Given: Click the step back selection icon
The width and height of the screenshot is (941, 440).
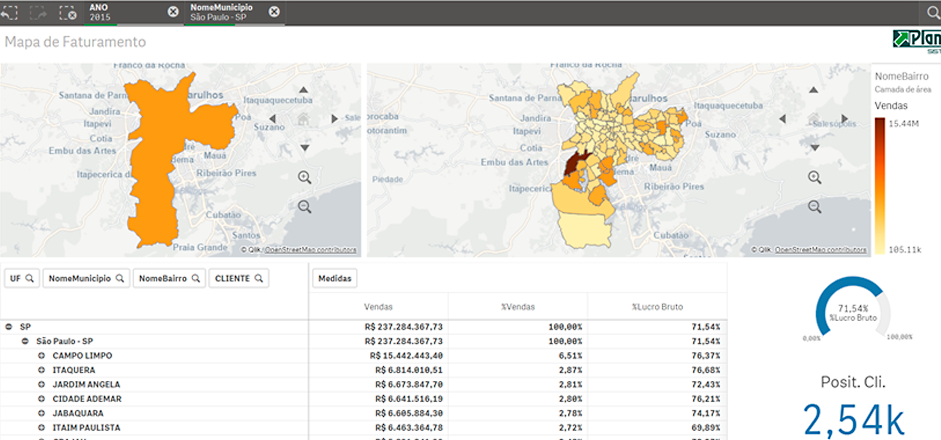Looking at the screenshot, I should pos(9,13).
